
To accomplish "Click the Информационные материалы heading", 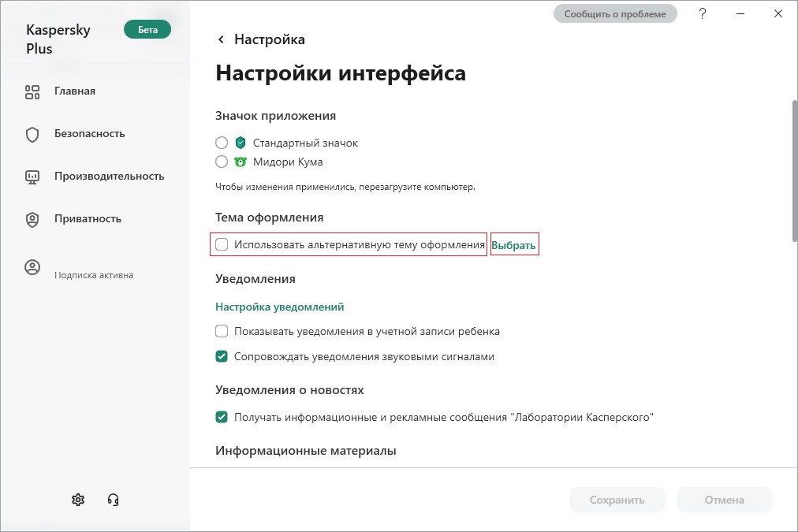I will 305,451.
